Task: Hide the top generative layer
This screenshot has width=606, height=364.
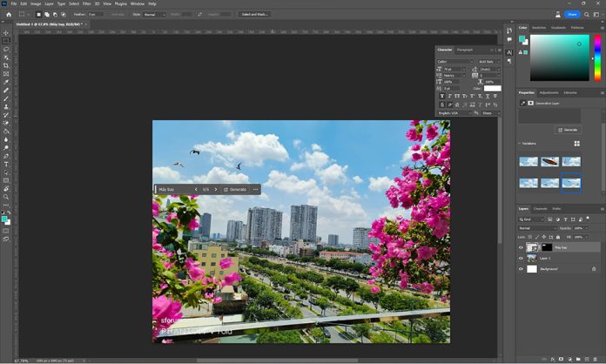Action: click(522, 247)
